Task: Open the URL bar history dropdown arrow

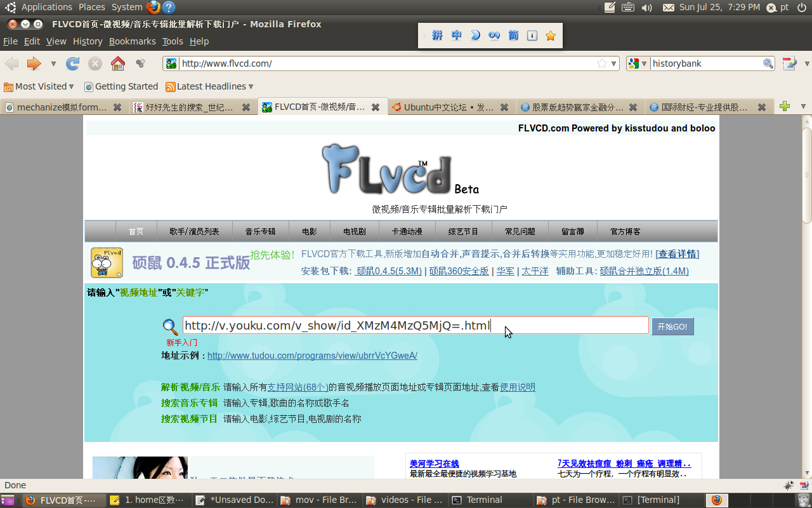Action: click(613, 63)
